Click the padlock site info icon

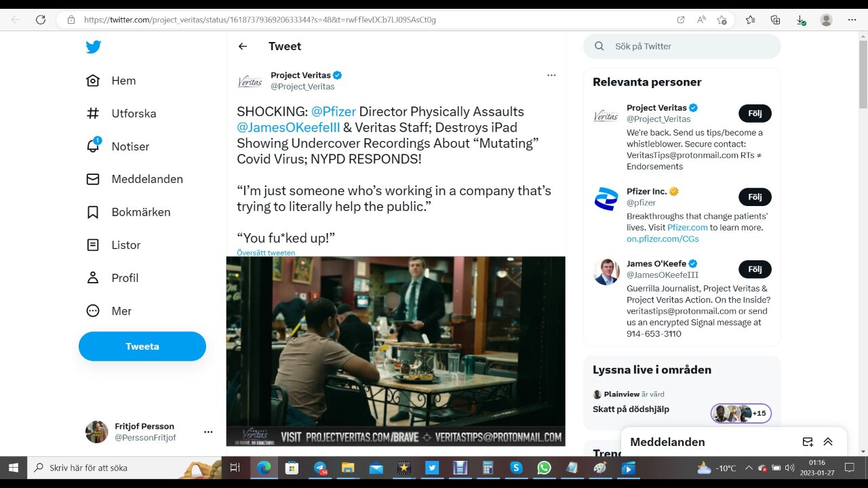point(71,20)
